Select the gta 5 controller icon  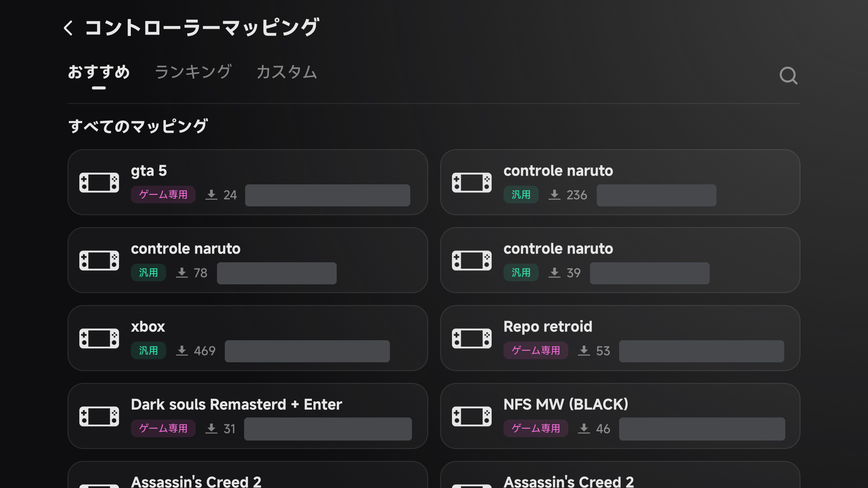click(x=99, y=182)
